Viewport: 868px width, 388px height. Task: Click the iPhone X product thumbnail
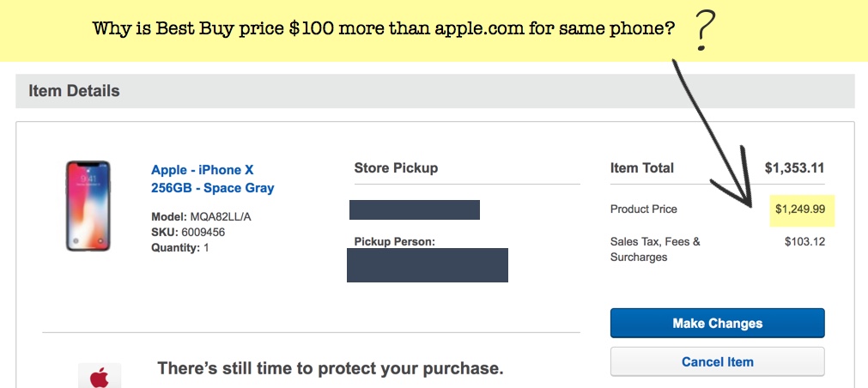88,206
